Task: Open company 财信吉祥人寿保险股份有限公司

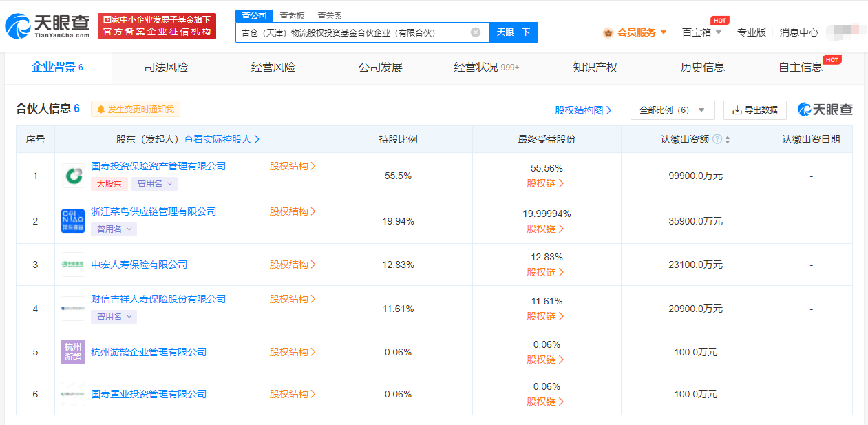Action: click(x=158, y=299)
